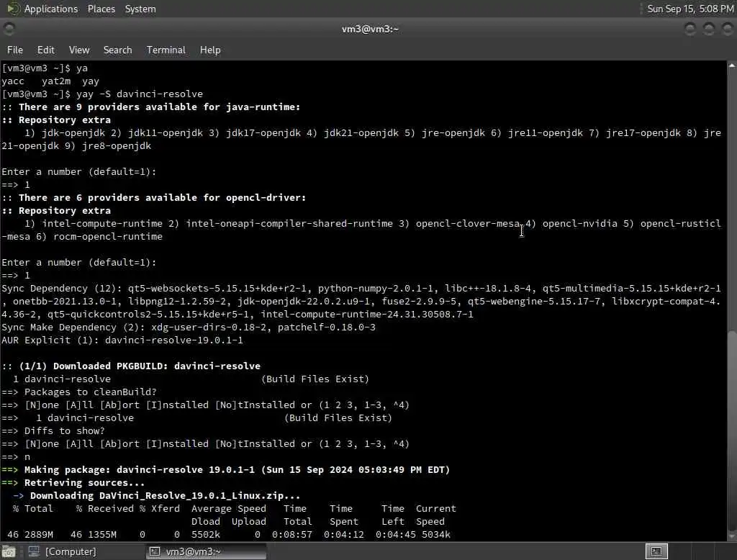Click the window menu icon in the title bar
The image size is (737, 560).
pyautogui.click(x=9, y=30)
